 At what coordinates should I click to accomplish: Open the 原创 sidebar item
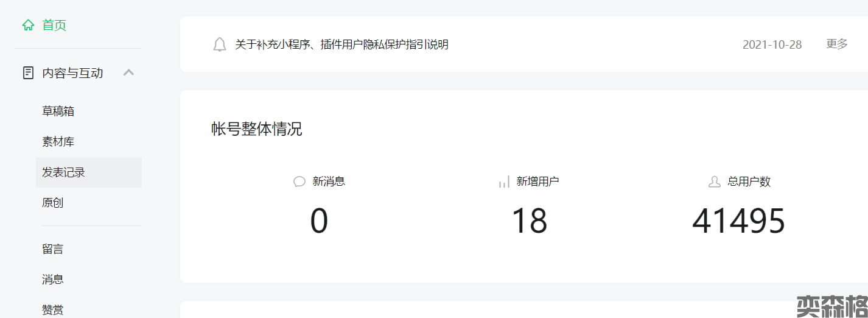point(53,203)
